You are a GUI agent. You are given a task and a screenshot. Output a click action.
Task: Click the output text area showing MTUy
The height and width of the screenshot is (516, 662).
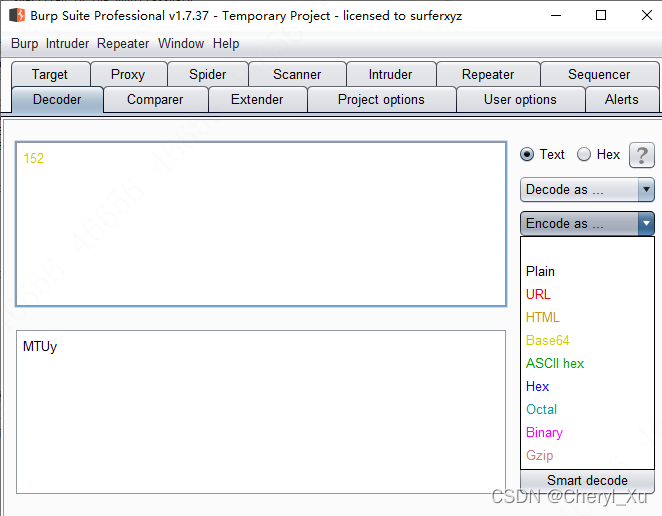tap(260, 411)
